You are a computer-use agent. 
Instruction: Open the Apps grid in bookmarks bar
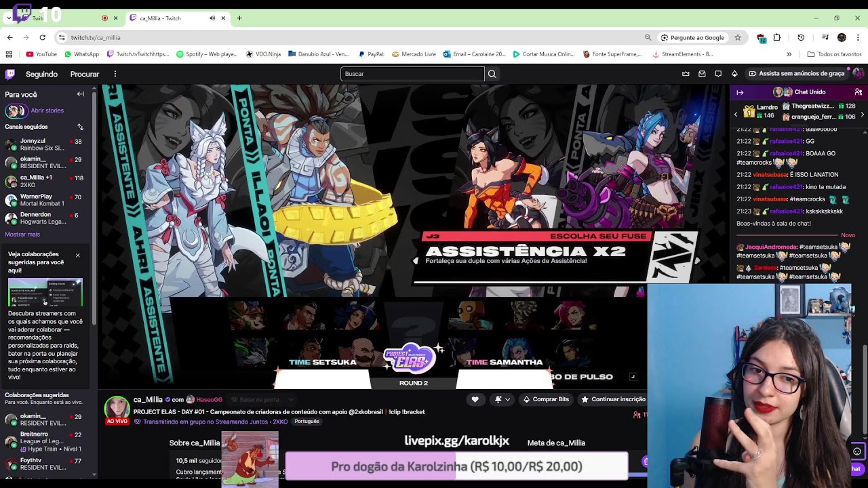pyautogui.click(x=9, y=54)
